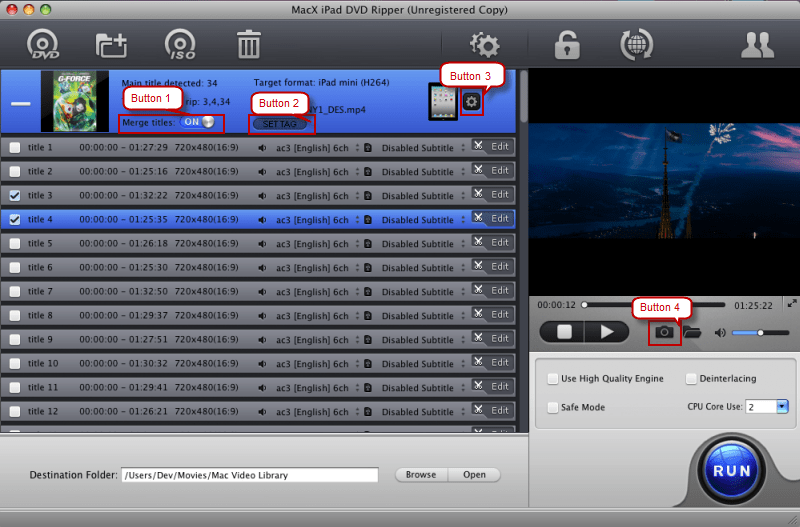The width and height of the screenshot is (800, 527).
Task: Mute the preview via speaker icon
Action: (x=720, y=333)
